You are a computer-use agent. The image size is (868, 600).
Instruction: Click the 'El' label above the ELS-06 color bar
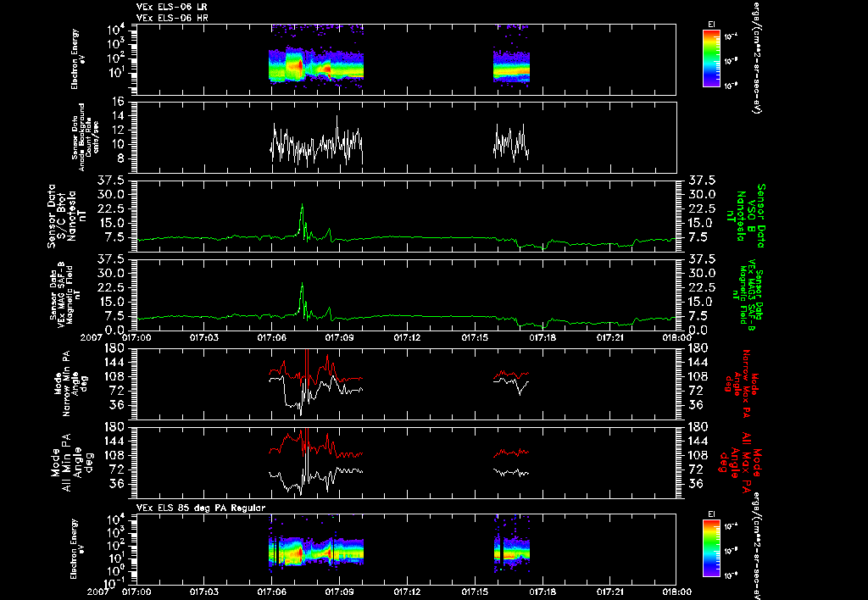[711, 25]
